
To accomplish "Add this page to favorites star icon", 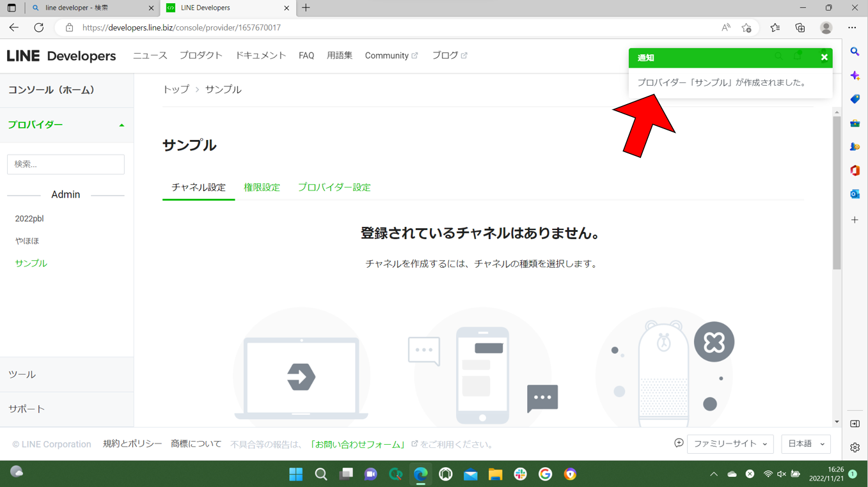I will [x=746, y=27].
